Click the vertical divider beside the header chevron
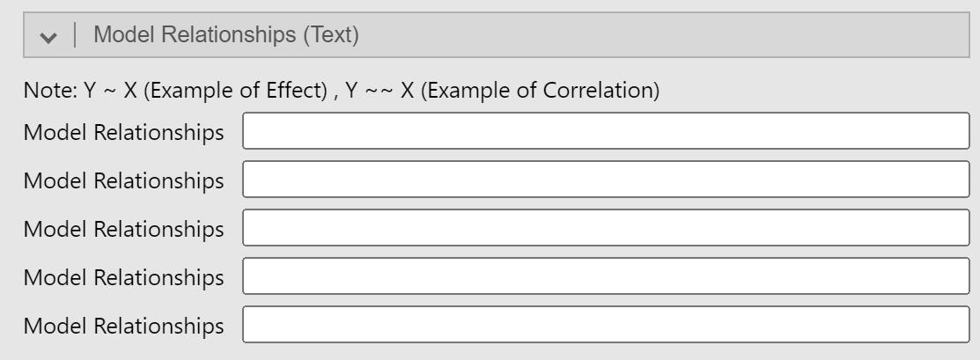The image size is (980, 360). [76, 36]
